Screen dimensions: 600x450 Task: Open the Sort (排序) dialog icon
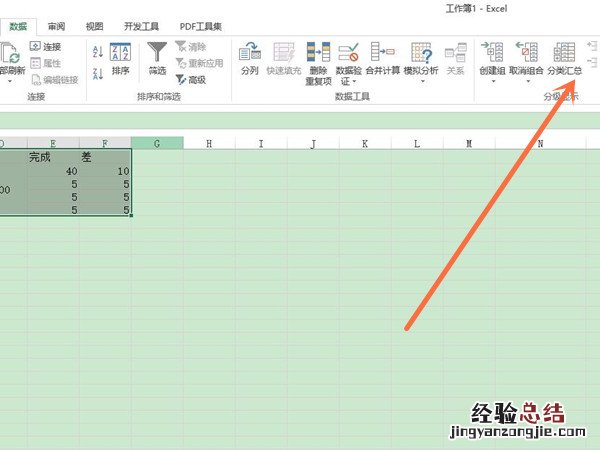click(120, 53)
